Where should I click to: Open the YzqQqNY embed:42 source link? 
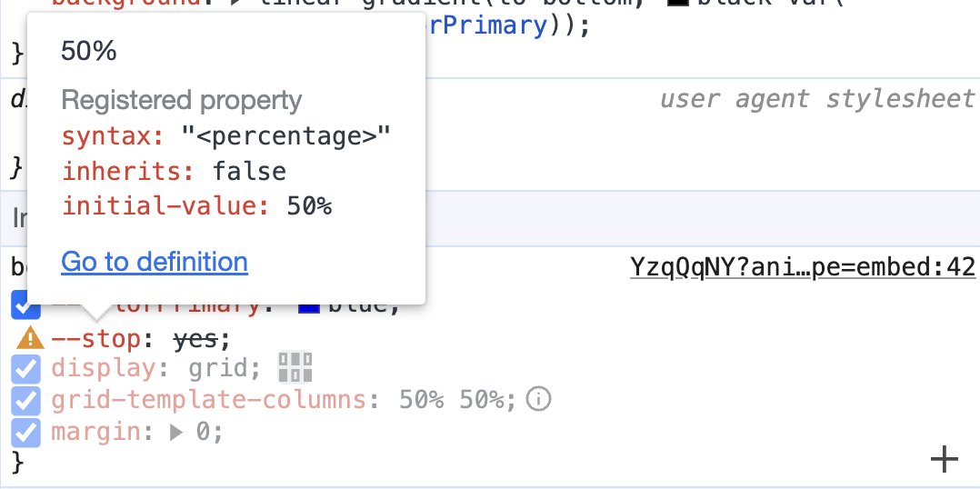coord(803,267)
